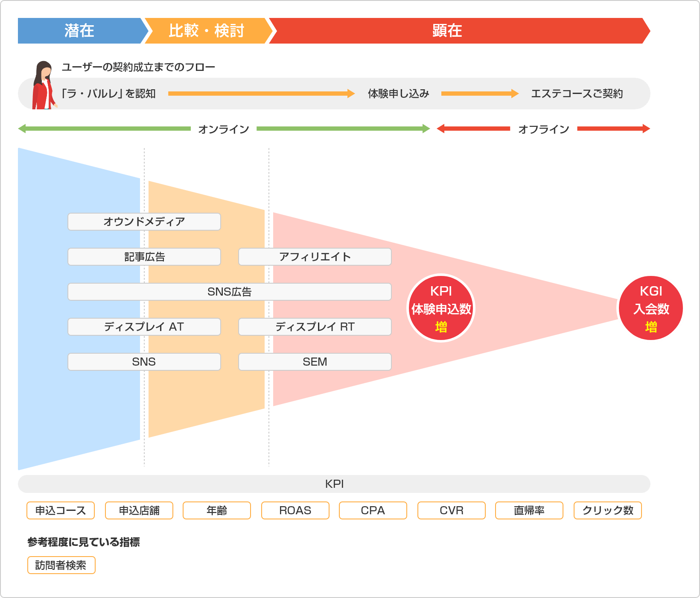Select the 「ラ・パルレ」を認知 step text

pos(108,94)
